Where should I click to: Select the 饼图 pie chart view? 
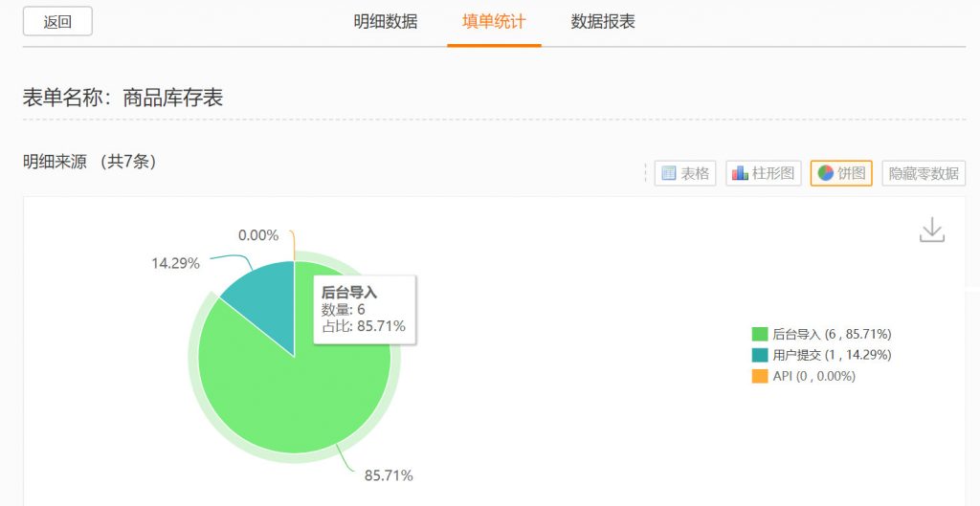pos(841,173)
